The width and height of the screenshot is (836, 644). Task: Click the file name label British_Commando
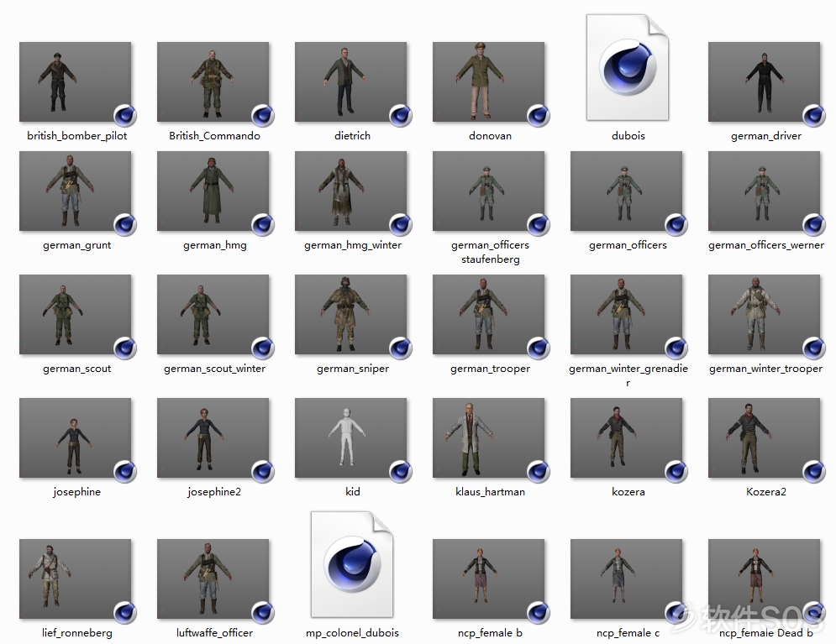point(214,136)
